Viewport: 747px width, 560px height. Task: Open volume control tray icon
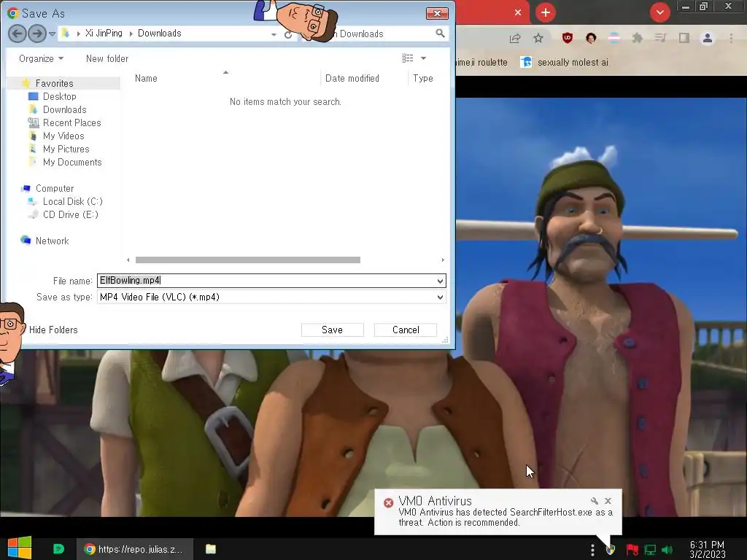[x=667, y=550]
